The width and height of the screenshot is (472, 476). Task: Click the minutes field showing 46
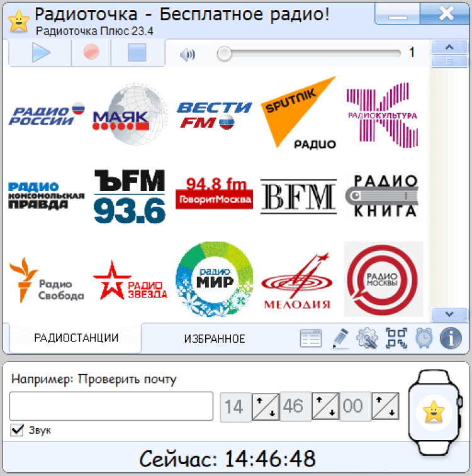[295, 406]
